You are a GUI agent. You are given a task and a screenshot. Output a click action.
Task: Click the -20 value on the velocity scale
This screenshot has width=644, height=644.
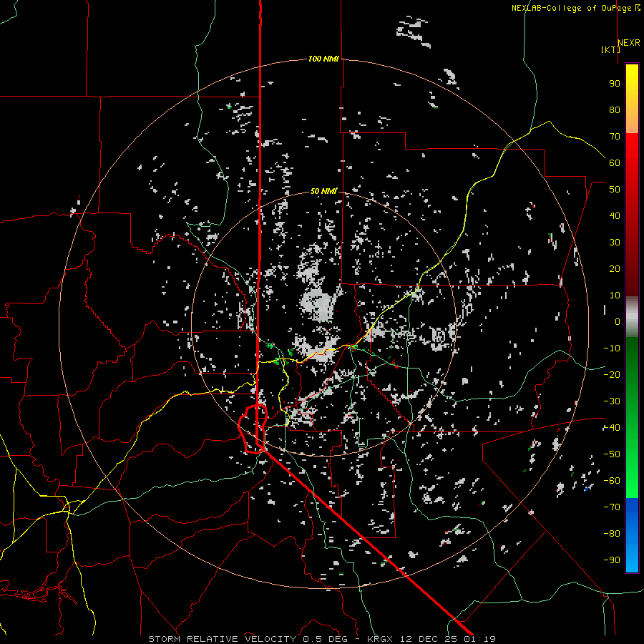[x=612, y=374]
